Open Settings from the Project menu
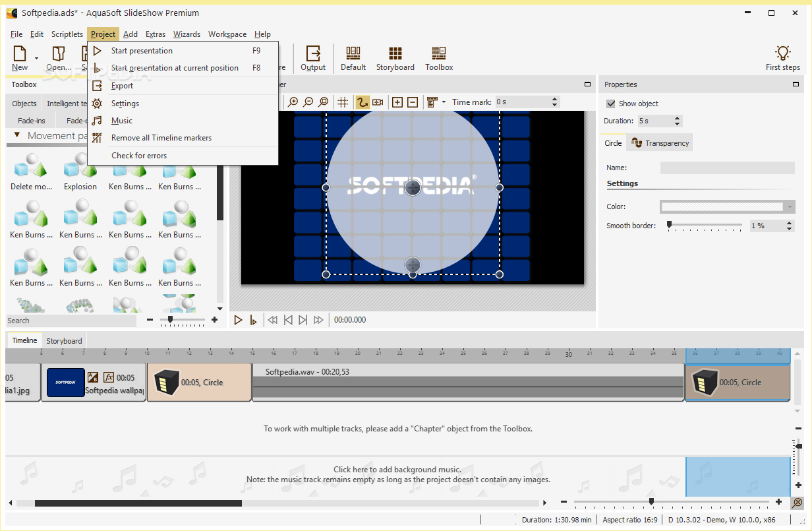Image resolution: width=812 pixels, height=531 pixels. tap(183, 104)
